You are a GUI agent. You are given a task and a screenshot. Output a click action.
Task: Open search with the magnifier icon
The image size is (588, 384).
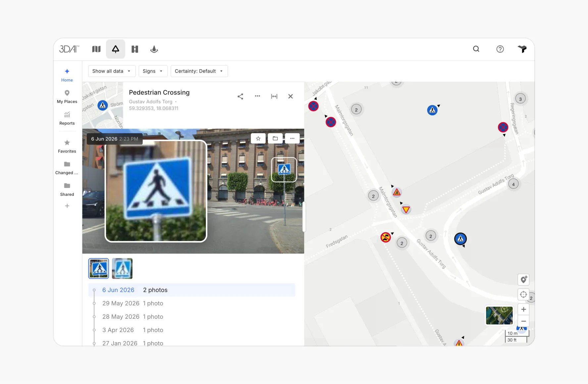[x=476, y=49]
